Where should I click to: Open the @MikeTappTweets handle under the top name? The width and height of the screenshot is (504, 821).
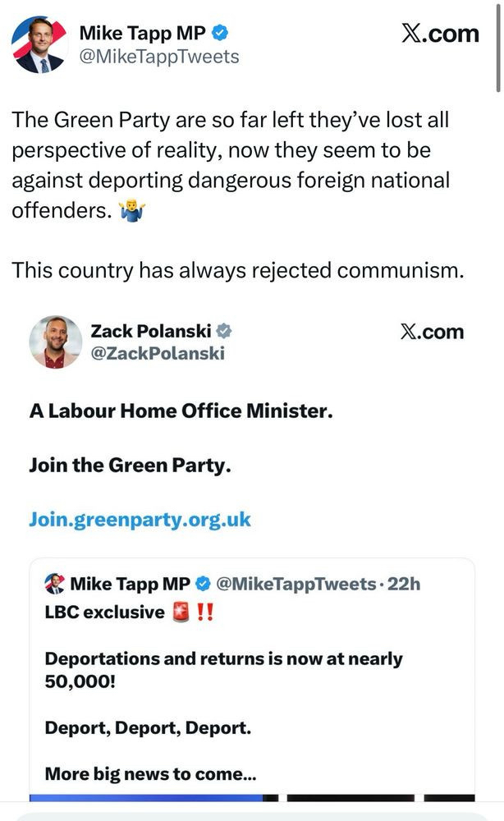(159, 57)
